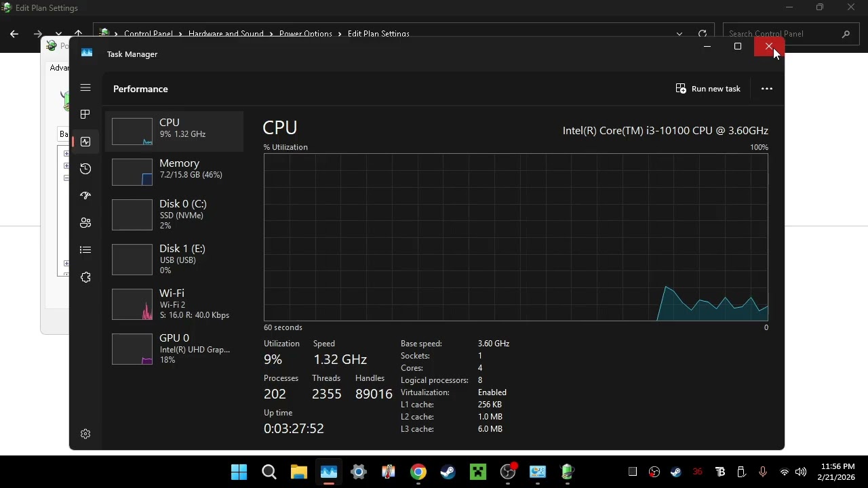Screen dimensions: 868x488
Task: Open the Services puzzle-piece icon
Action: point(85,277)
